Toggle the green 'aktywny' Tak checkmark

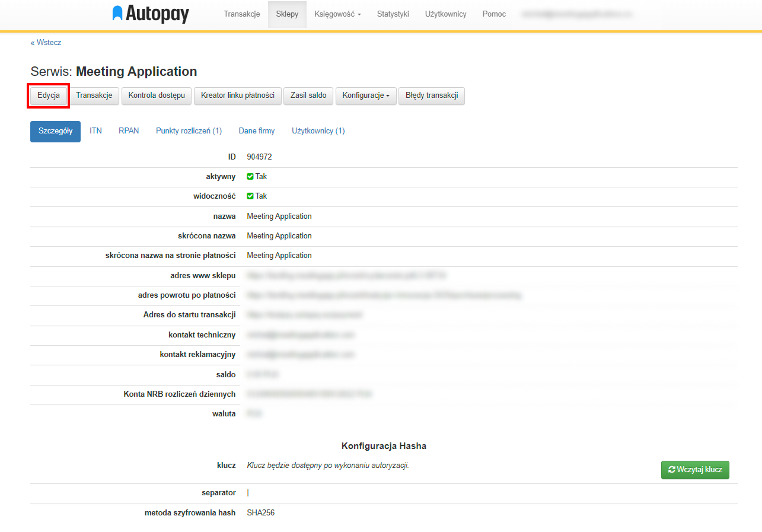pyautogui.click(x=250, y=176)
